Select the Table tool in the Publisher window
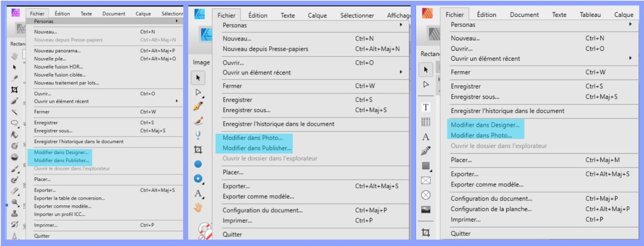 point(426,122)
